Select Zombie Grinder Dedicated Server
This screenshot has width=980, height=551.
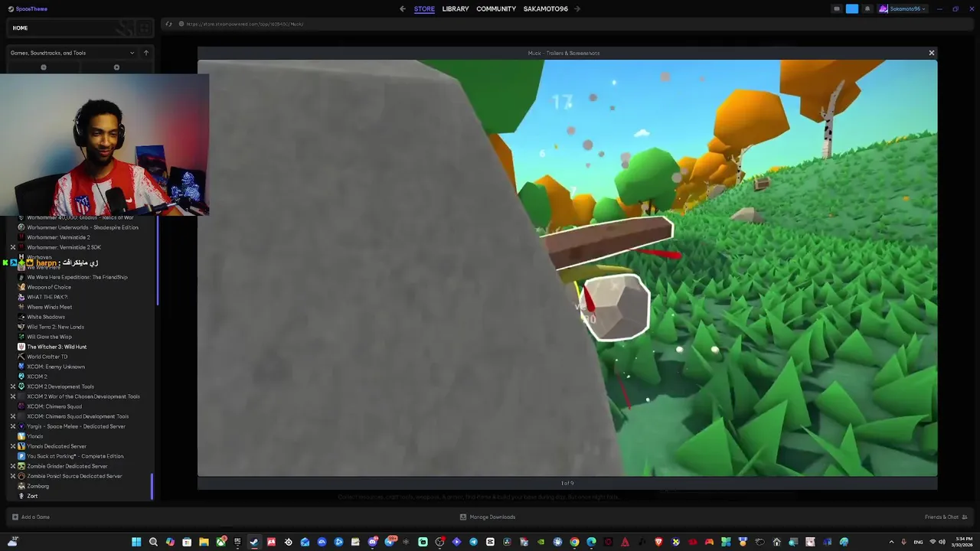[x=67, y=466]
